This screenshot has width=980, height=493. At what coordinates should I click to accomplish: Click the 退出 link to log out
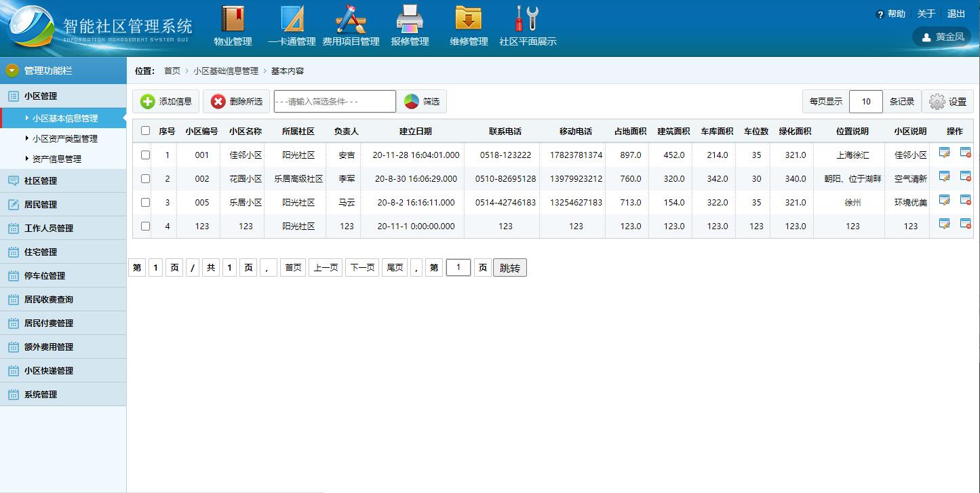[x=956, y=13]
